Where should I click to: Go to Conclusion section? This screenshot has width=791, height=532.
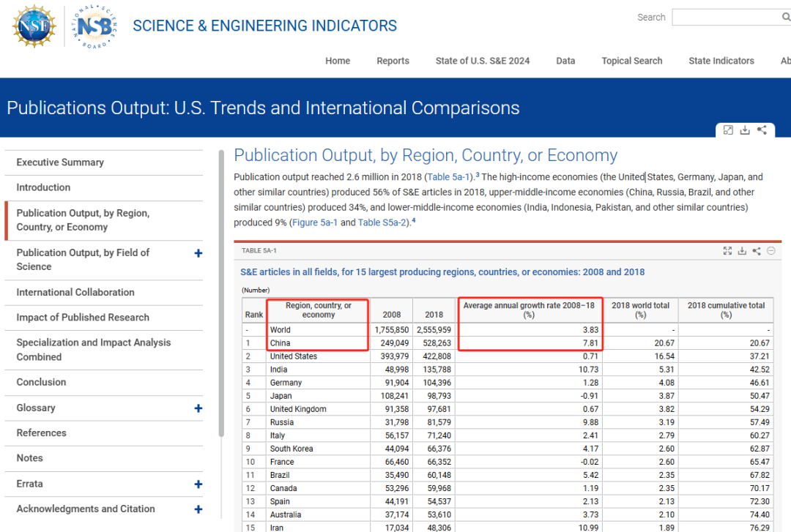41,382
